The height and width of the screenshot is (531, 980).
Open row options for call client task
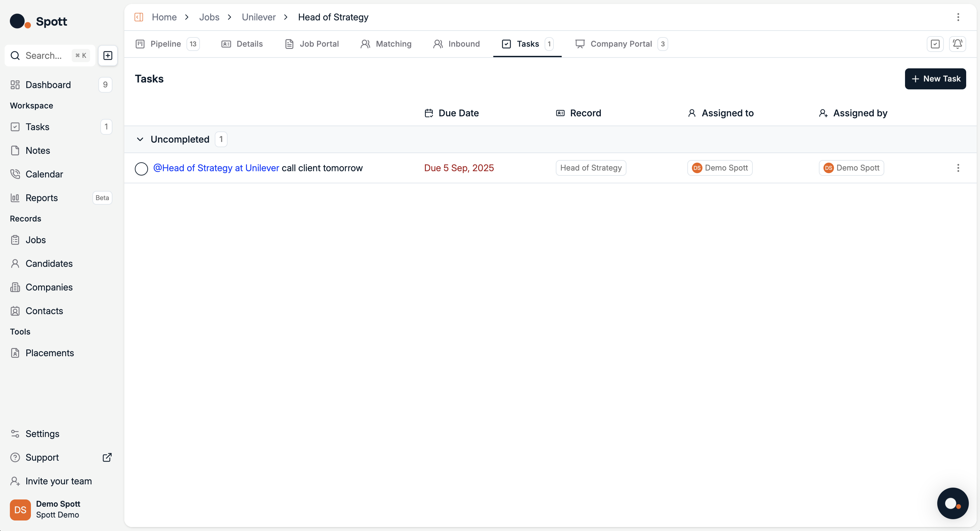958,168
